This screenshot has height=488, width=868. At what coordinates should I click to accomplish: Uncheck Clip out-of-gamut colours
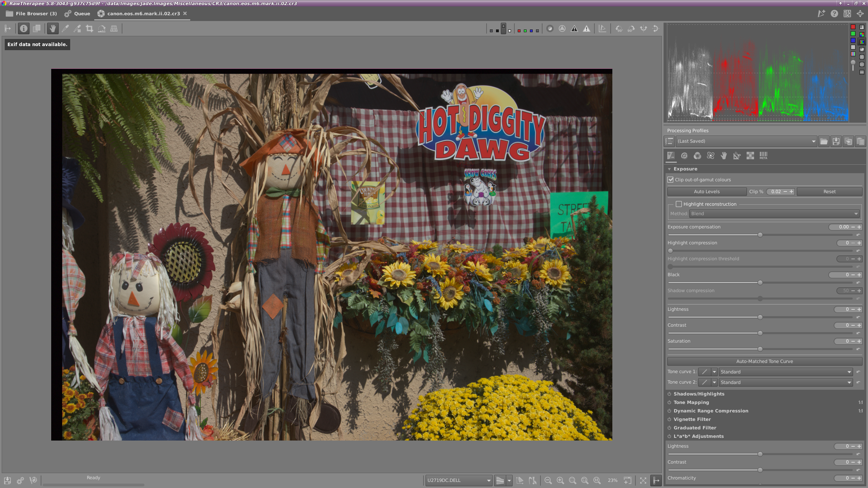pyautogui.click(x=671, y=180)
